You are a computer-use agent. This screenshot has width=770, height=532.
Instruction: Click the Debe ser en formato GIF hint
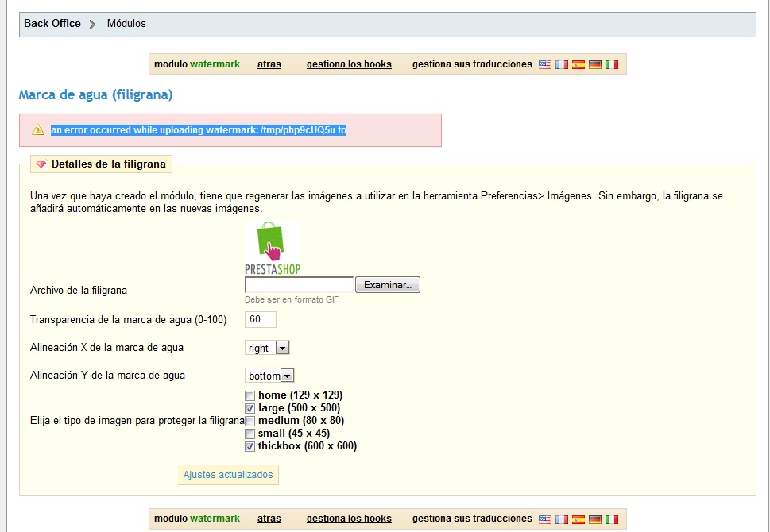click(292, 300)
